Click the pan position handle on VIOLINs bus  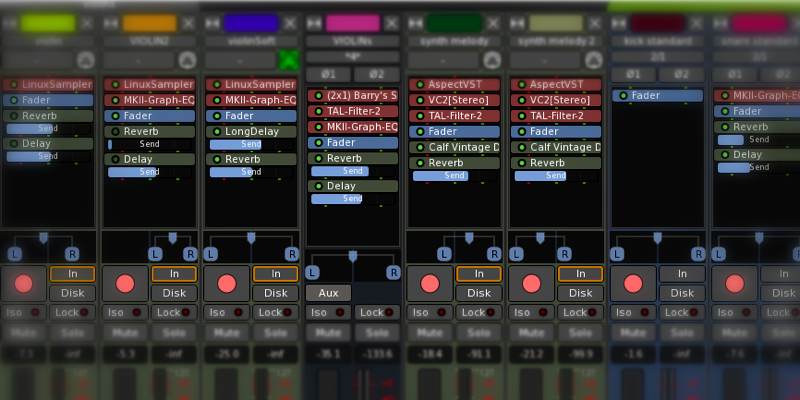(x=353, y=256)
